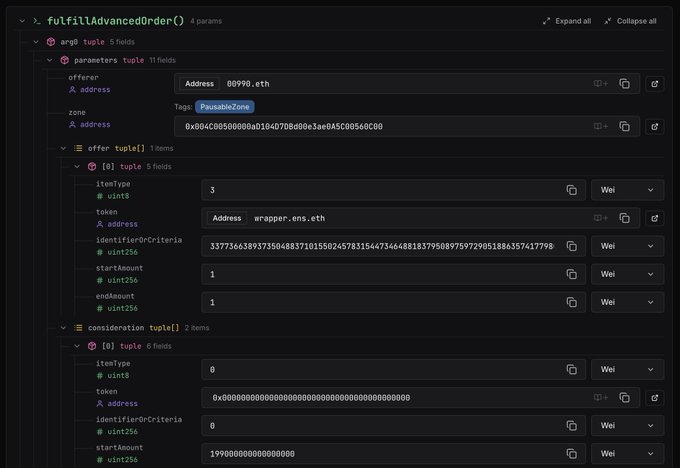Open Wei unit dropdown for offer startAmount
This screenshot has width=680, height=468.
pos(627,274)
